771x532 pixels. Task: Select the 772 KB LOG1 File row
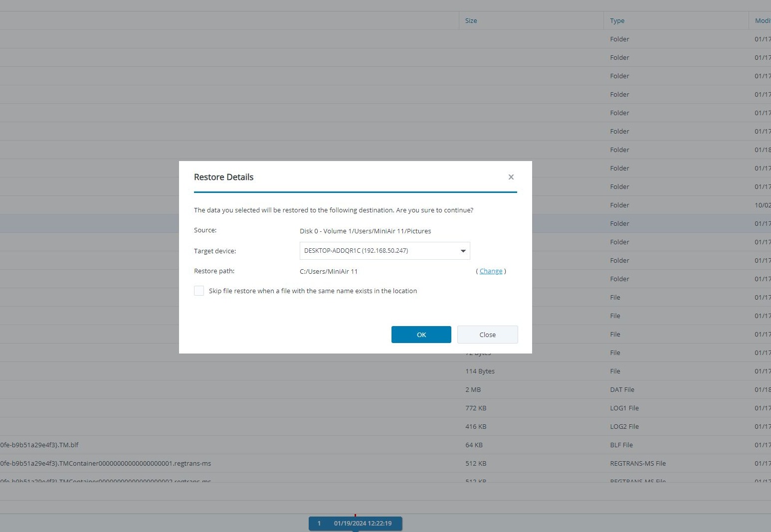475,408
